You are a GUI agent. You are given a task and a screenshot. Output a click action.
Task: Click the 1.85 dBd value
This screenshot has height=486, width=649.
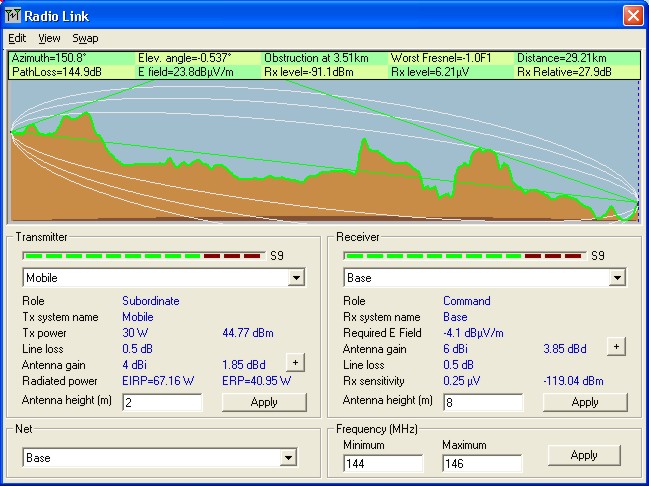tap(244, 365)
